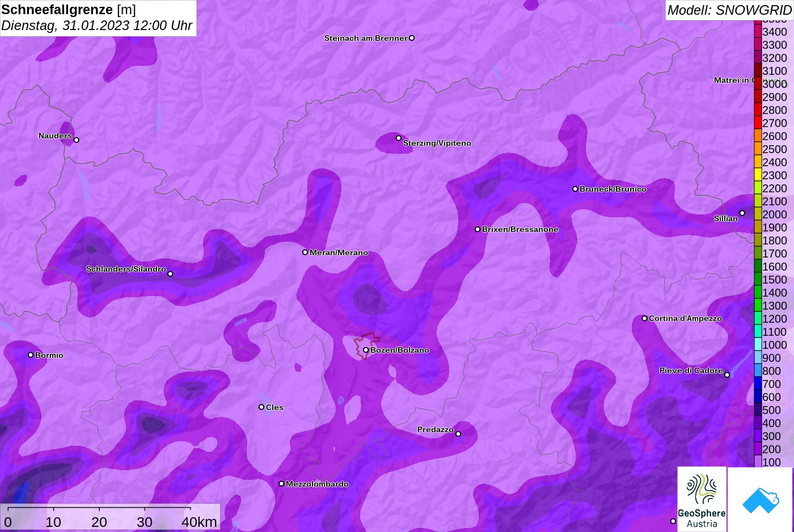Click the Schlanders/Silandro label
Image resolution: width=794 pixels, height=532 pixels.
tap(126, 269)
